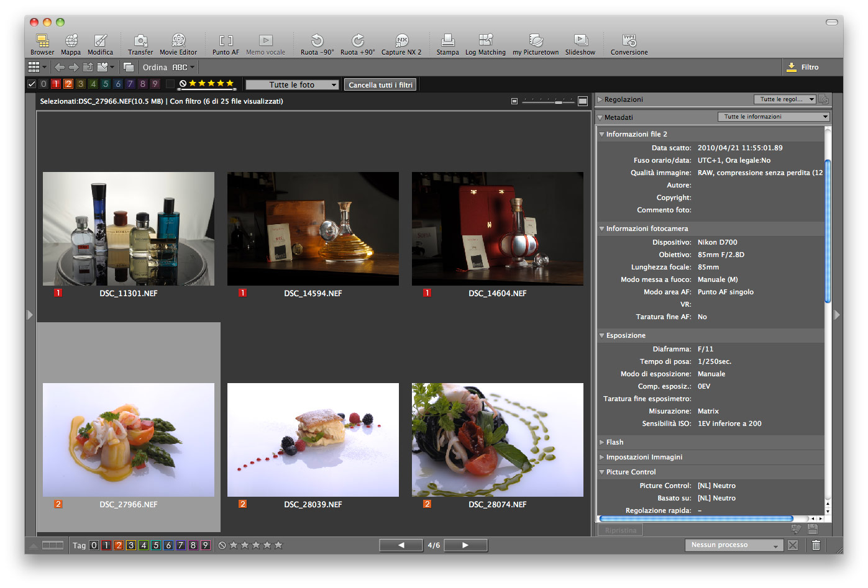The height and width of the screenshot is (588, 868).
Task: Toggle label 2 filter in filter bar
Action: coord(68,84)
